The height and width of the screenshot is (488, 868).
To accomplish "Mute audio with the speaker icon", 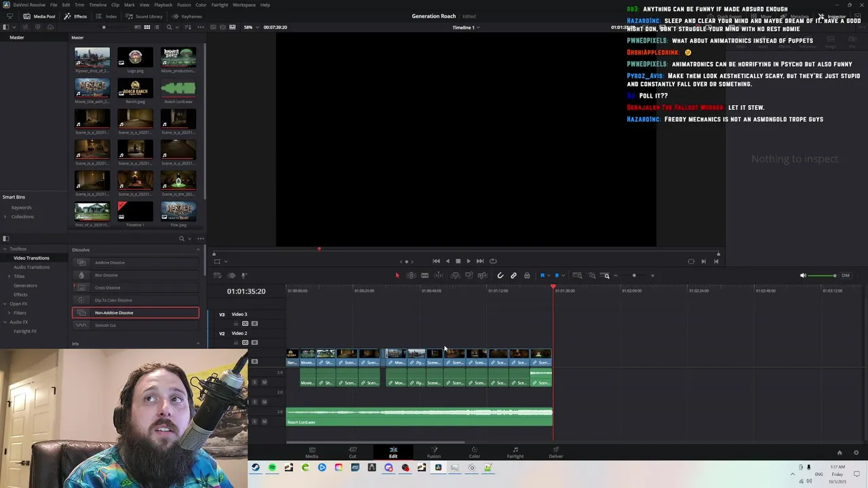I will pos(803,275).
